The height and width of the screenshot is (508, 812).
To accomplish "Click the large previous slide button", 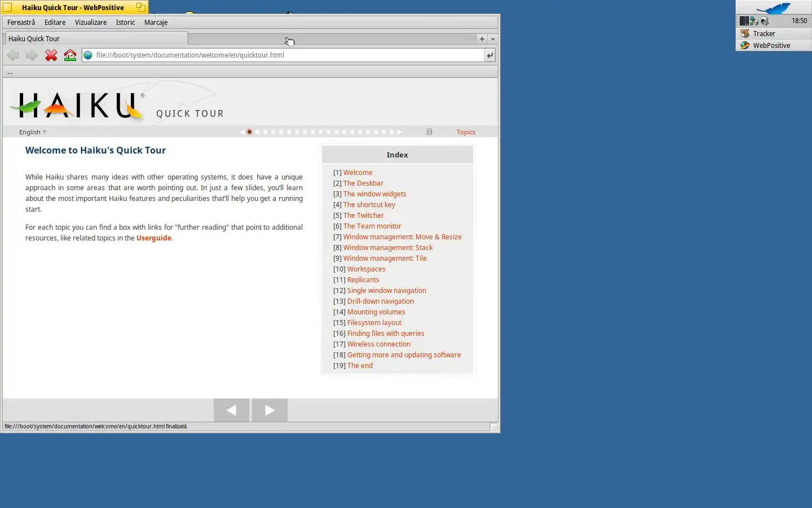I will coord(231,410).
